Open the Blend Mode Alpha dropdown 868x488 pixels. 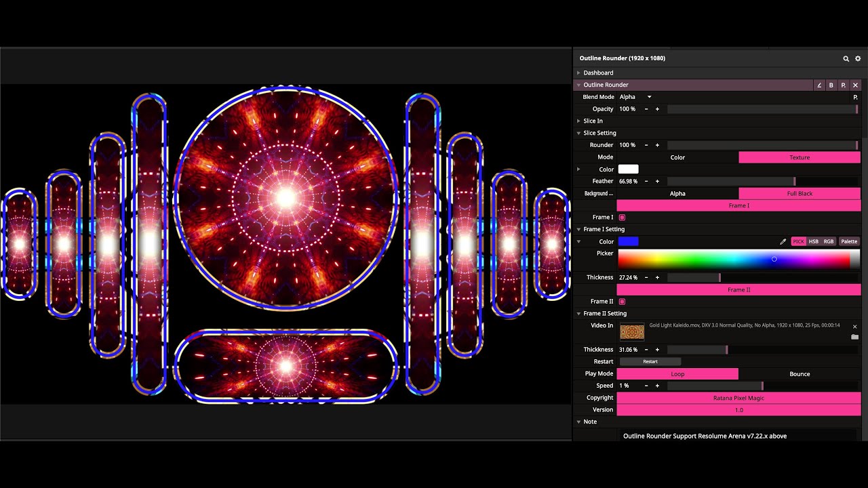pyautogui.click(x=635, y=97)
